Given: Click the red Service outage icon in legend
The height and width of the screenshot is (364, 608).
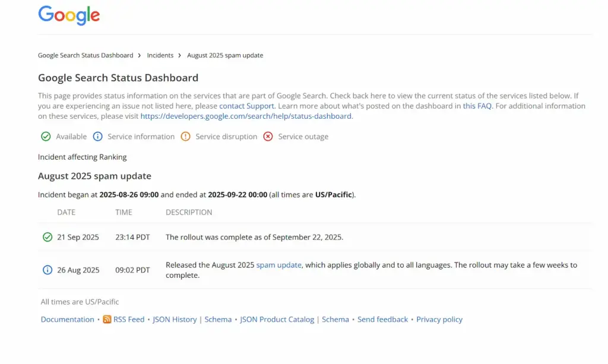Looking at the screenshot, I should 268,137.
